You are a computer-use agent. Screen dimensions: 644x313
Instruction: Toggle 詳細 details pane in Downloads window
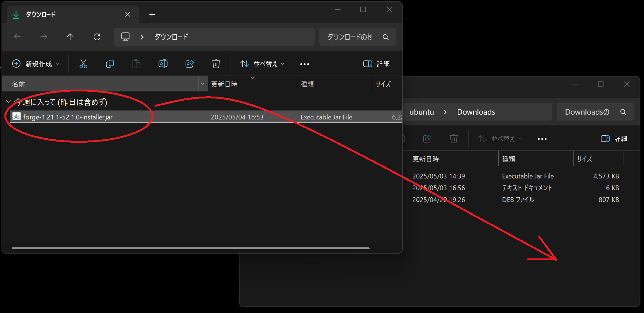click(x=614, y=139)
